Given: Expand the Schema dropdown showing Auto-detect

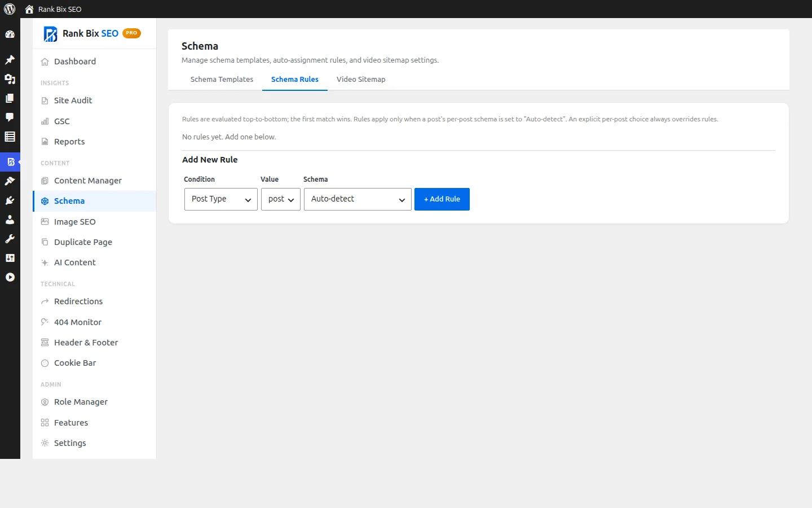Looking at the screenshot, I should point(358,199).
